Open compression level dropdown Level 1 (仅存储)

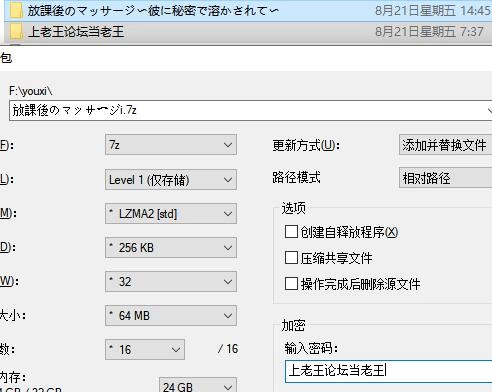coord(171,180)
